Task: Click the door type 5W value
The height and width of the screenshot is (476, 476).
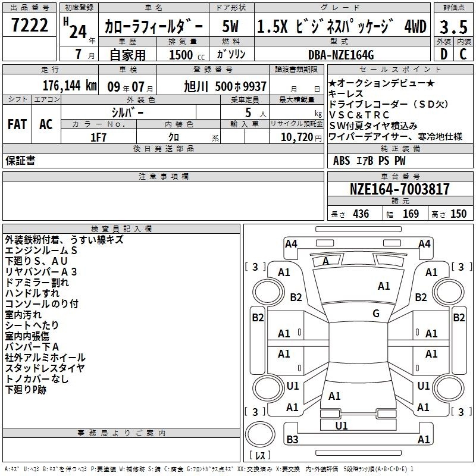Action: click(x=230, y=26)
